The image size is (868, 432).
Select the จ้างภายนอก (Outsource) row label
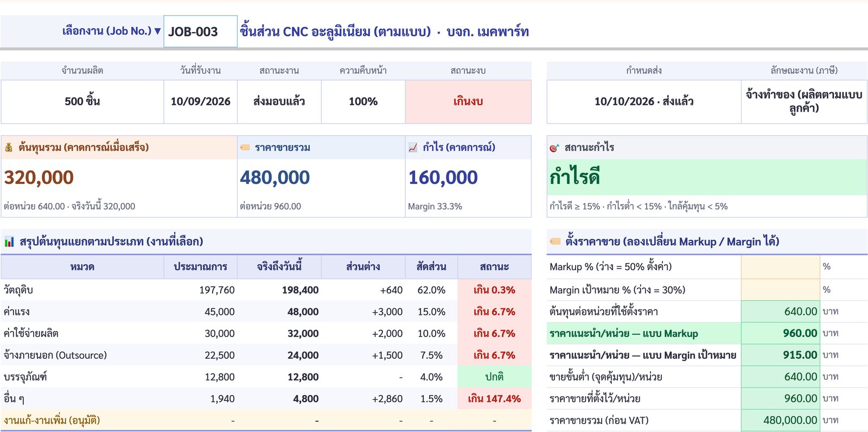click(55, 355)
